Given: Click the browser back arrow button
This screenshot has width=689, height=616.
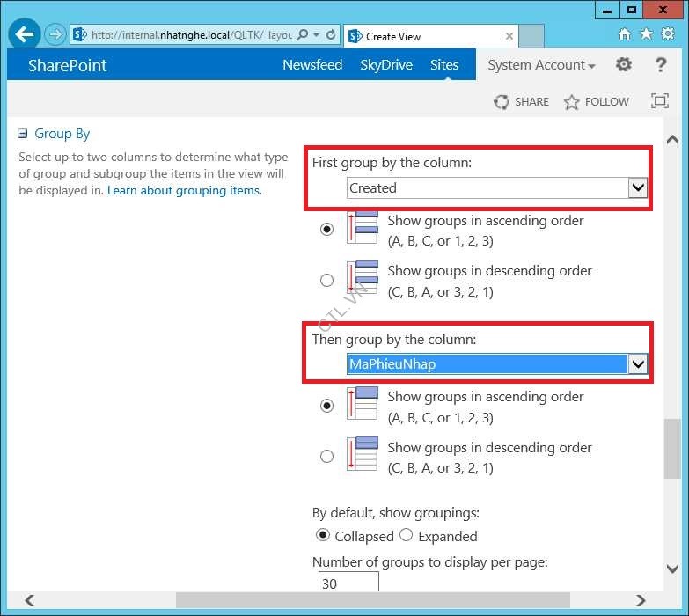Looking at the screenshot, I should (x=26, y=35).
